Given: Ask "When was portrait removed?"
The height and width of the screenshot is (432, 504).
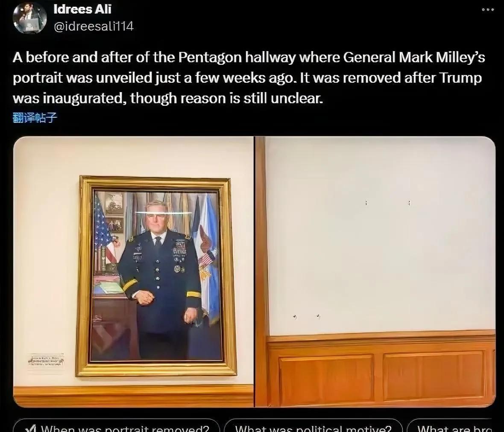Looking at the screenshot, I should (x=116, y=426).
